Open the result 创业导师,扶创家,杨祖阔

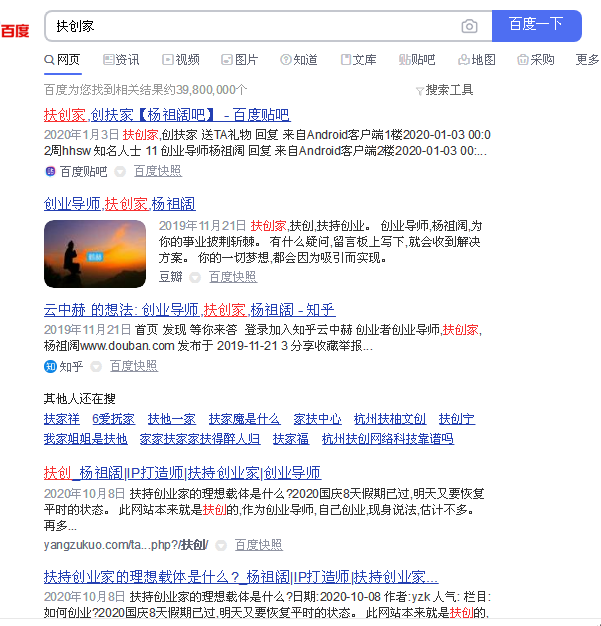(x=120, y=204)
